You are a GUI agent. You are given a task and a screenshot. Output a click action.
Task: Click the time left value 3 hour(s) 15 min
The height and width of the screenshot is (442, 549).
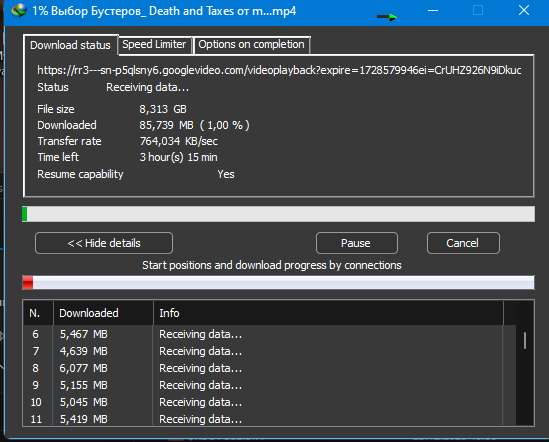(179, 157)
